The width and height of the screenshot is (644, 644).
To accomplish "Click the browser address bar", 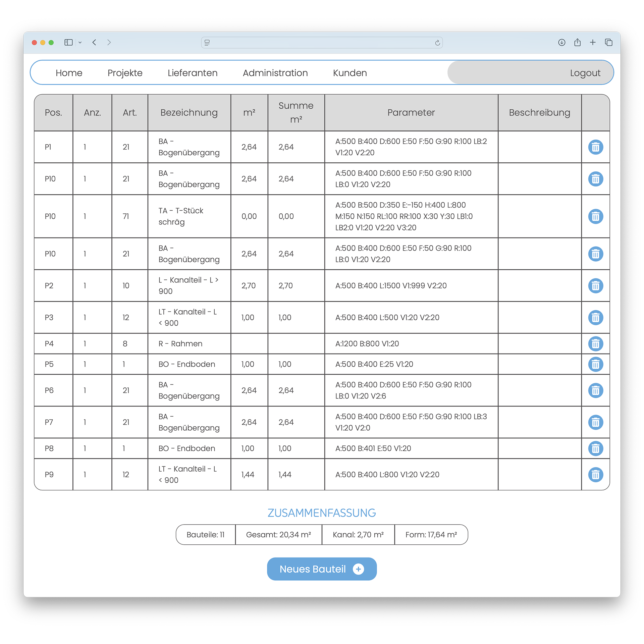I will point(321,43).
